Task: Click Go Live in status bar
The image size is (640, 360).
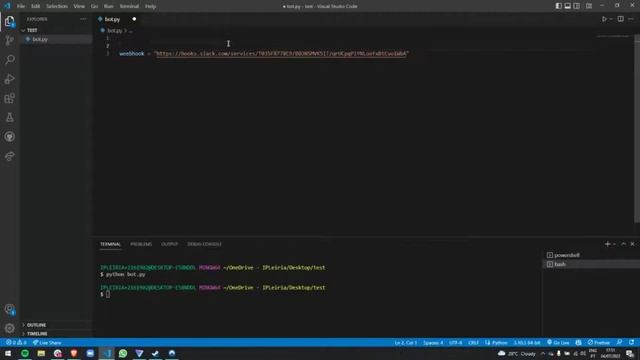Action: [x=558, y=342]
